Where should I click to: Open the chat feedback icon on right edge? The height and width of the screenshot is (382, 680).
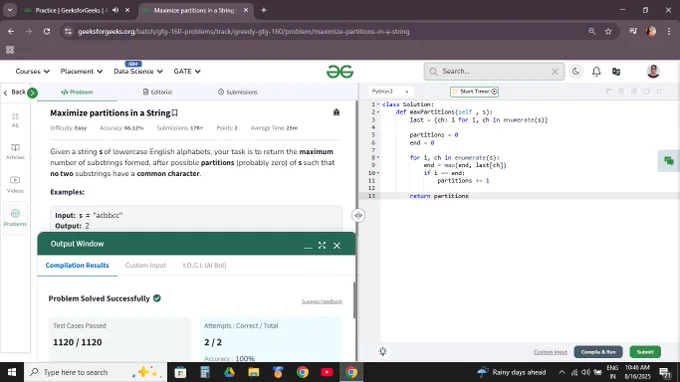tap(669, 161)
